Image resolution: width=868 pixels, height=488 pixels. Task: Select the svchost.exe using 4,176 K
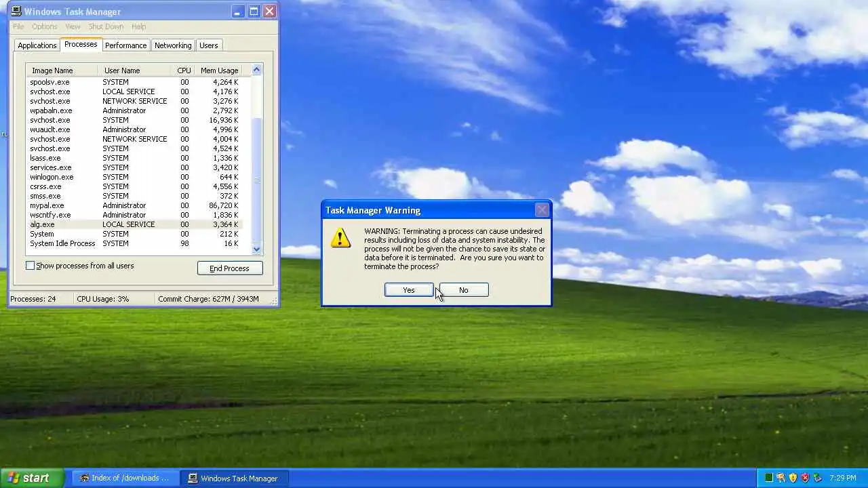134,91
